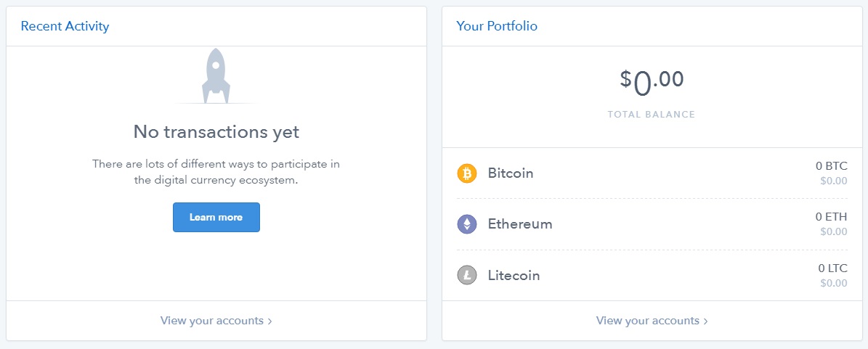Select the Ethereum label in portfolio

520,224
